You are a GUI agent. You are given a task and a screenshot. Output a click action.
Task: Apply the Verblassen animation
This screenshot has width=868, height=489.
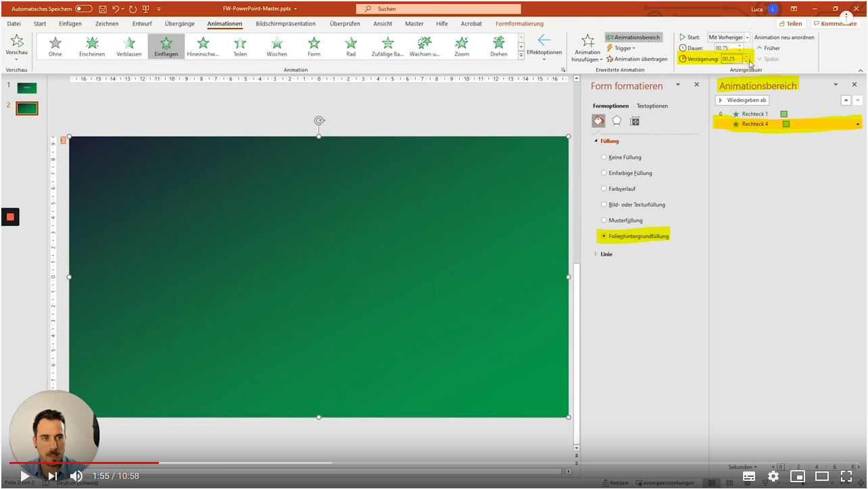pyautogui.click(x=129, y=47)
